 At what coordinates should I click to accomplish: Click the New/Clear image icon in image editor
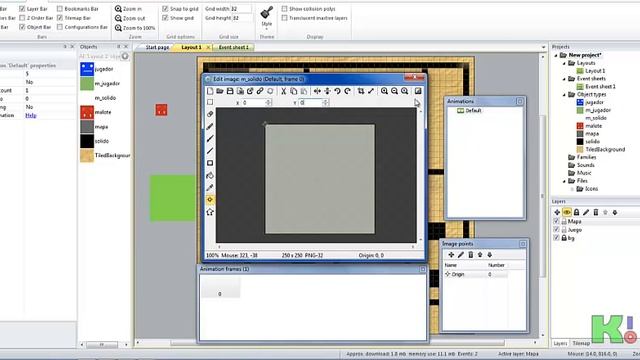210,91
